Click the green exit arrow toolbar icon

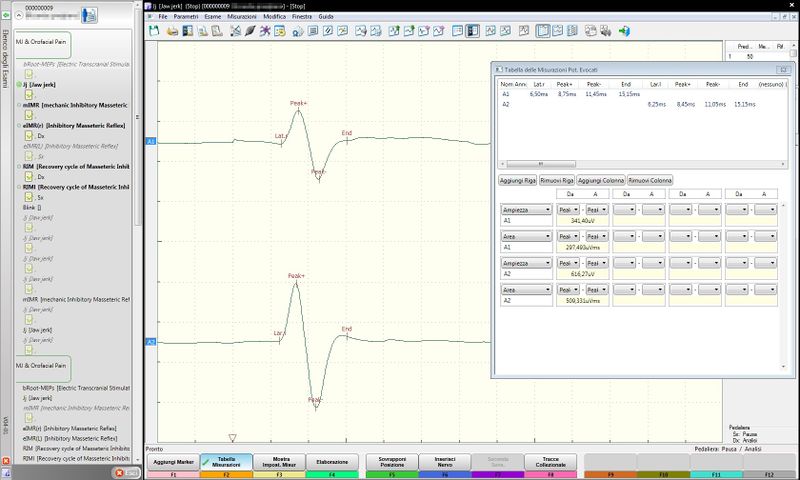(x=624, y=31)
